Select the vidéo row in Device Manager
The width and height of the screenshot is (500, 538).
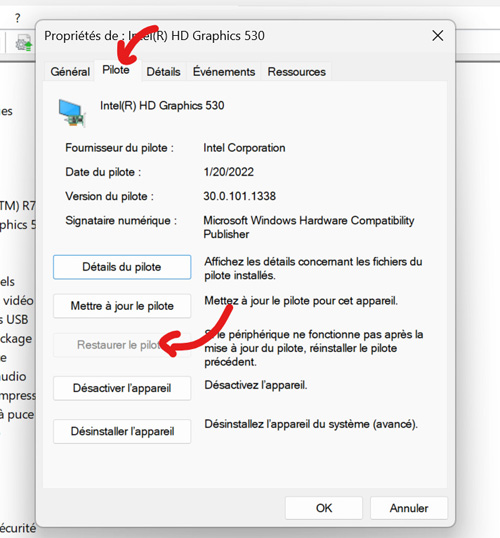coord(17,301)
